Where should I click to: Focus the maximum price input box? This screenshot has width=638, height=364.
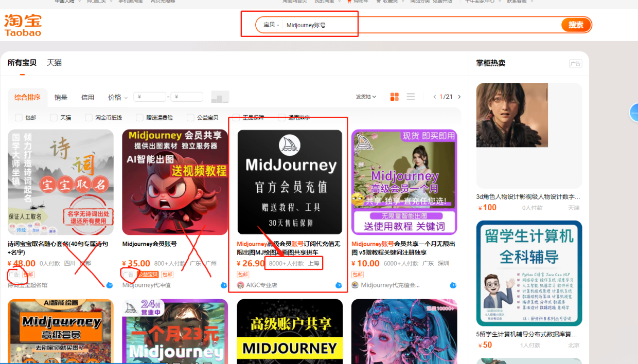click(x=187, y=97)
